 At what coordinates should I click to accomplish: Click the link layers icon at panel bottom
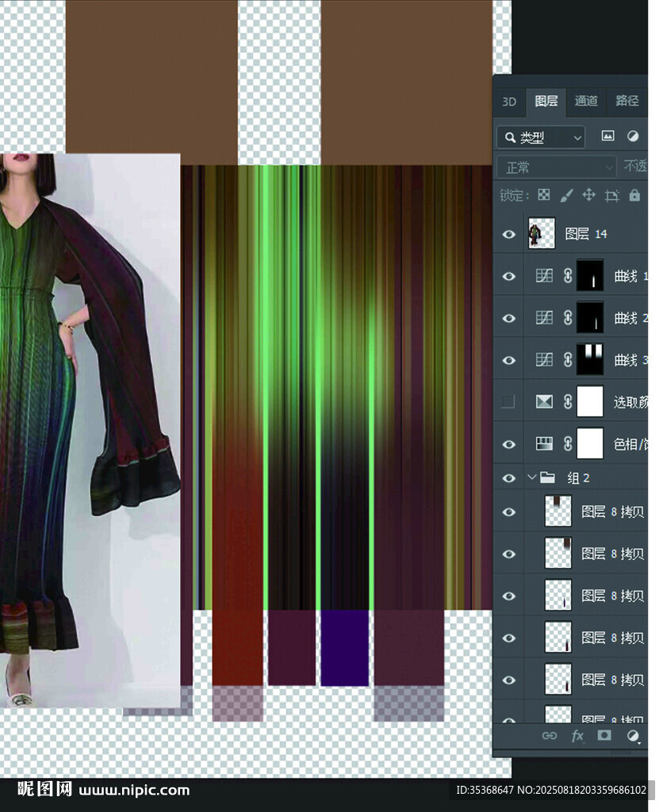pyautogui.click(x=549, y=736)
